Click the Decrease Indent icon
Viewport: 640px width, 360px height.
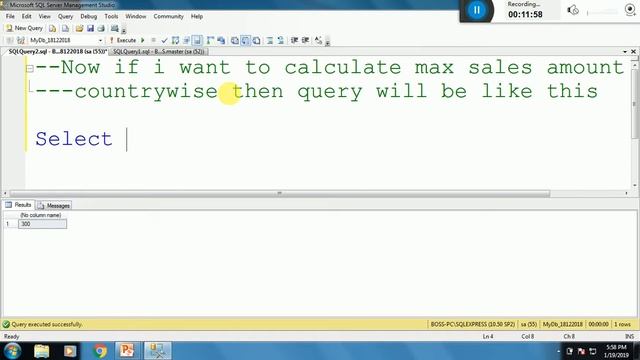[294, 40]
